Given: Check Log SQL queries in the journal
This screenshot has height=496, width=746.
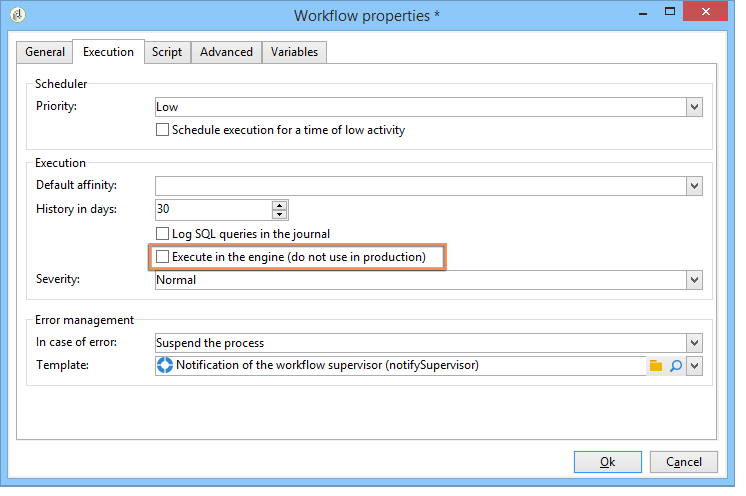Looking at the screenshot, I should tap(163, 234).
